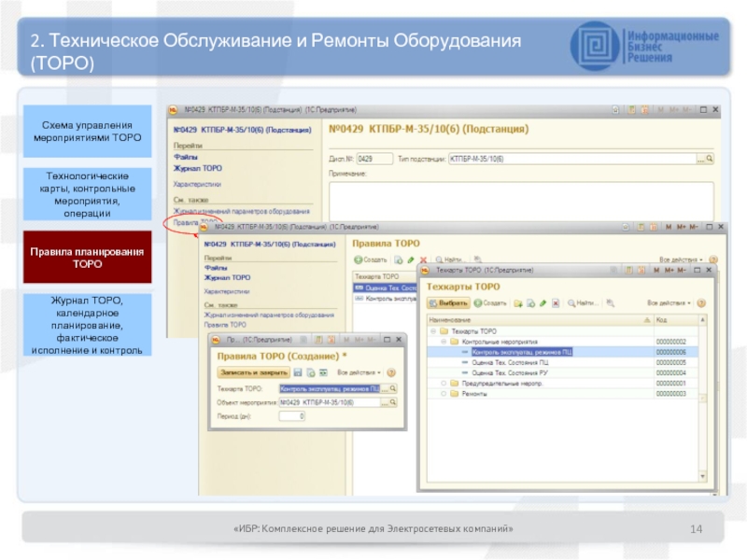The image size is (747, 560).
Task: Click the red delete mark icon in Техкарты ТОРО toolbar
Action: tap(557, 303)
